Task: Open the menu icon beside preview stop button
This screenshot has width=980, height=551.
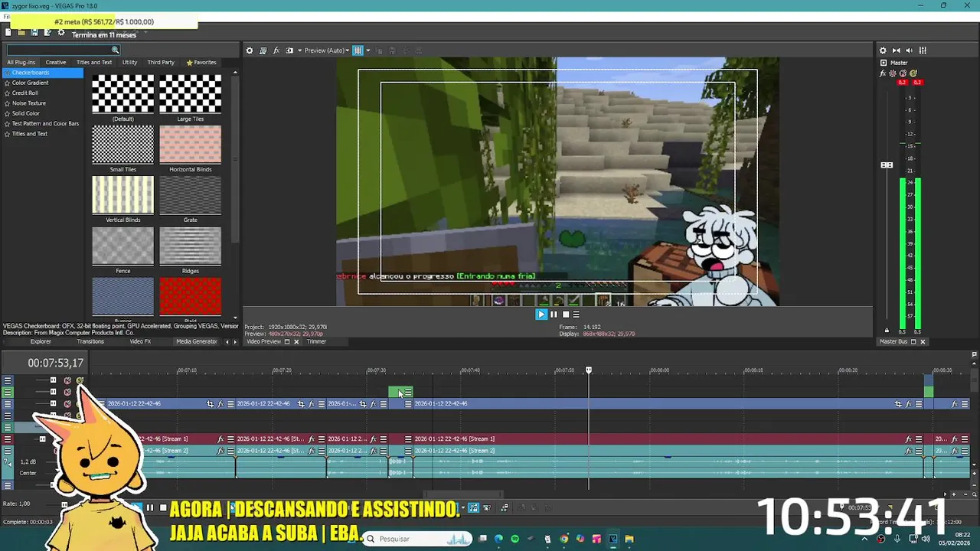Action: pos(577,314)
